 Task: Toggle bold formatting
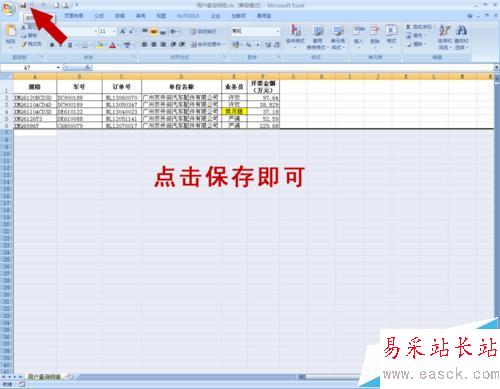[52, 45]
